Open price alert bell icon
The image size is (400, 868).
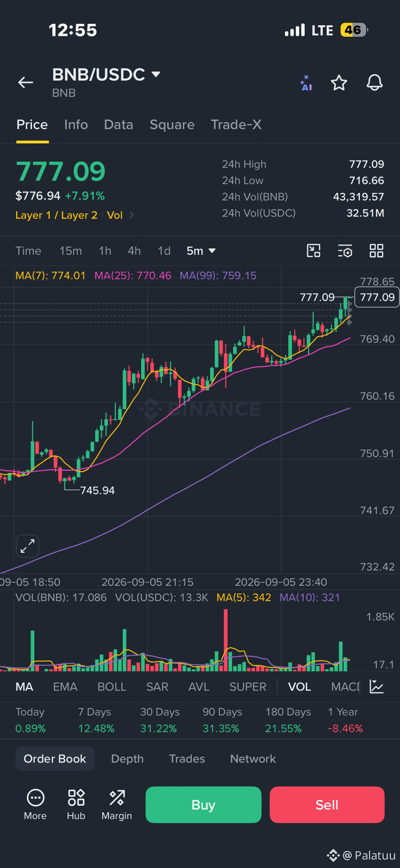(x=374, y=83)
